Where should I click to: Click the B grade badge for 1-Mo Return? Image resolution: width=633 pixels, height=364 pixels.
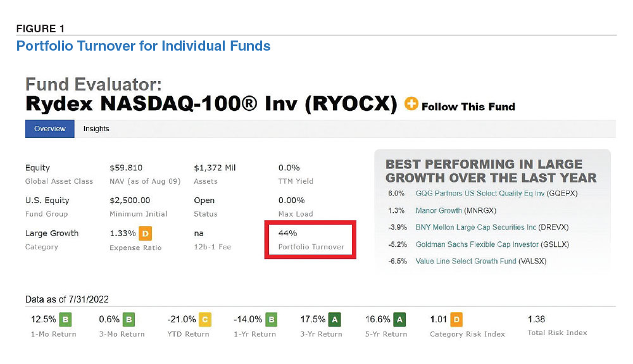(65, 320)
